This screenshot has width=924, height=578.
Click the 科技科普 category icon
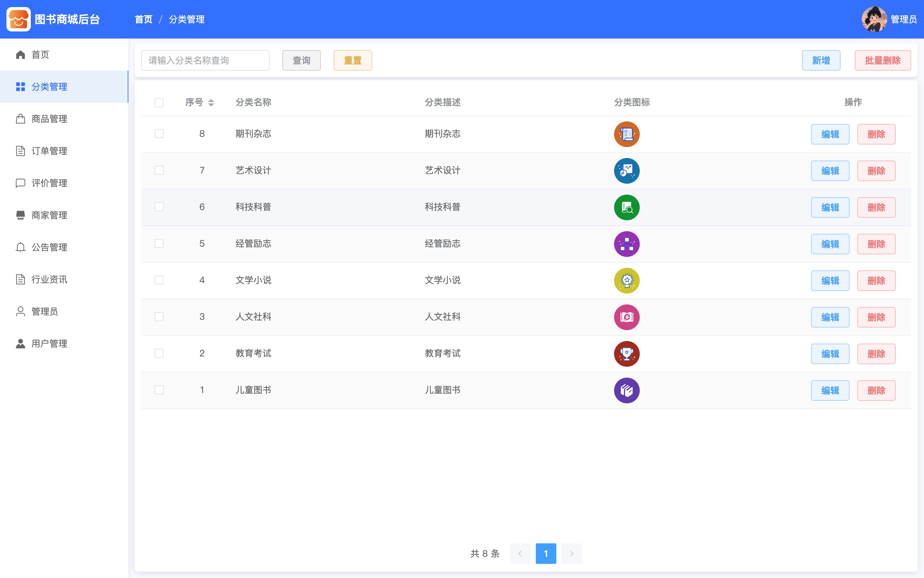[x=627, y=207]
